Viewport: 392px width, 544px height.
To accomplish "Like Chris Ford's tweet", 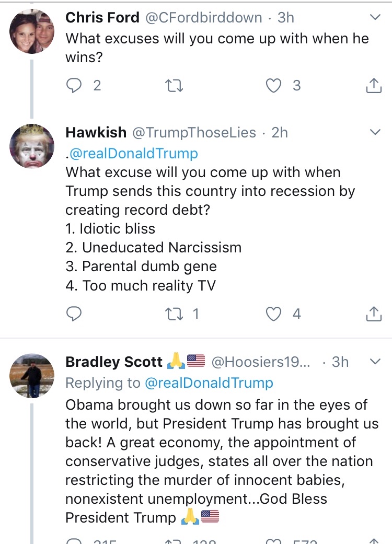I will pos(274,85).
